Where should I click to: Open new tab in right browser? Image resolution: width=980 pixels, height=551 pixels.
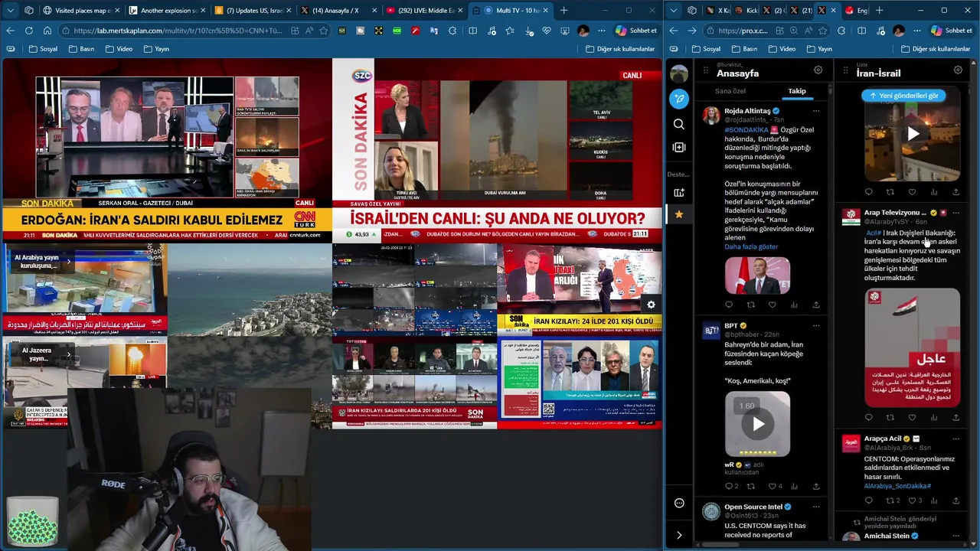pos(879,11)
